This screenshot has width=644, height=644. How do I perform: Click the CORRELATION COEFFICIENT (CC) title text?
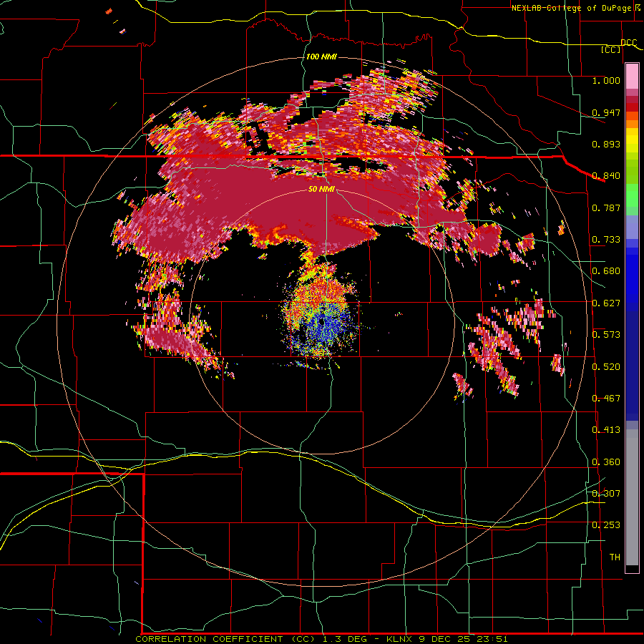(225, 639)
